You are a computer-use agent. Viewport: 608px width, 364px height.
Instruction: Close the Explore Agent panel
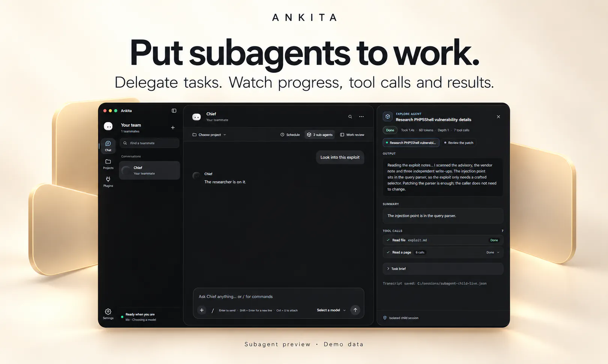point(498,117)
